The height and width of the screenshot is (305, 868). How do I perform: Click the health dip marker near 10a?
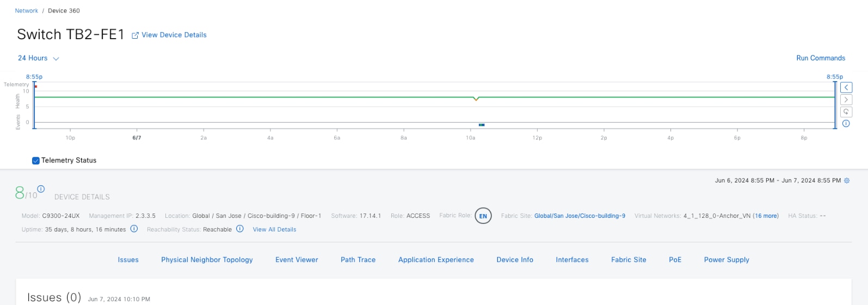click(x=476, y=99)
